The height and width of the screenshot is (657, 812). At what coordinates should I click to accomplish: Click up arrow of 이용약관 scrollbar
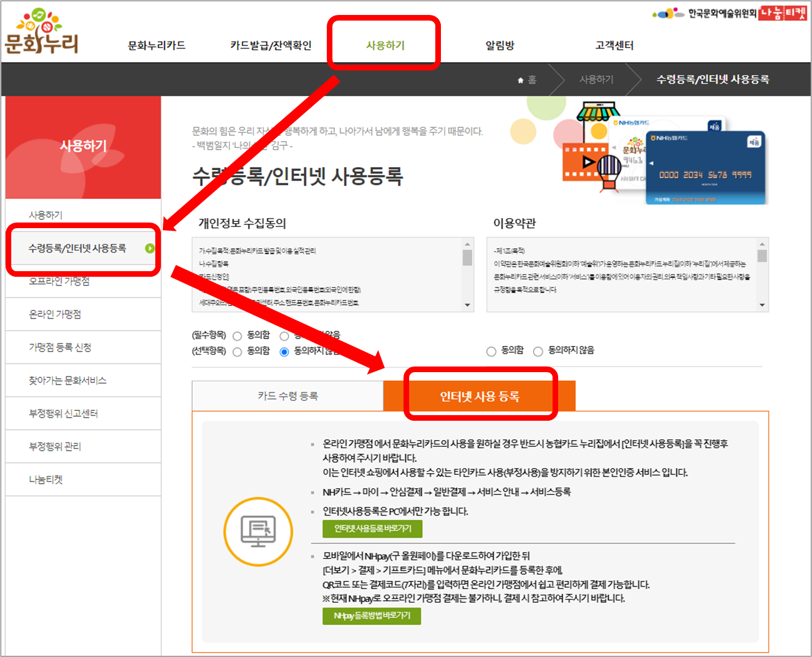pos(762,244)
